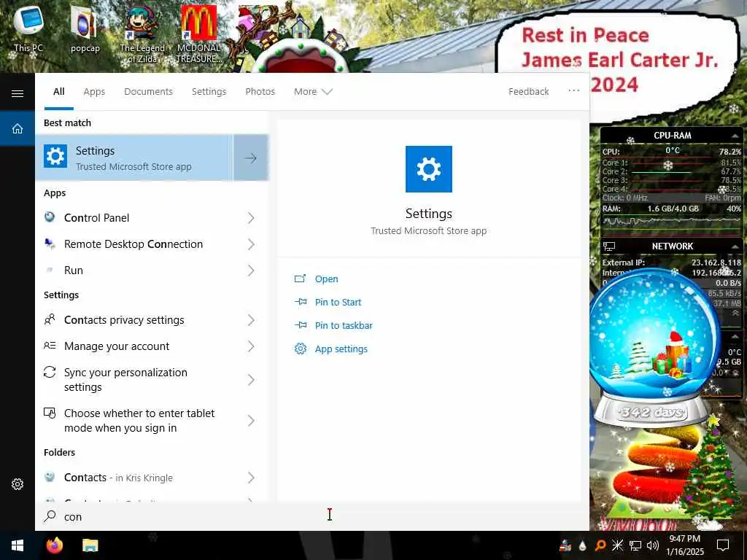Click the Contacts folder icon
The height and width of the screenshot is (560, 747).
(50, 477)
